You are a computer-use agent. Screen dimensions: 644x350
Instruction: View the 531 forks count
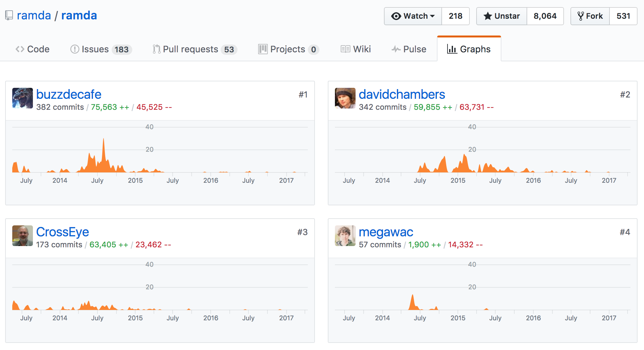[623, 16]
